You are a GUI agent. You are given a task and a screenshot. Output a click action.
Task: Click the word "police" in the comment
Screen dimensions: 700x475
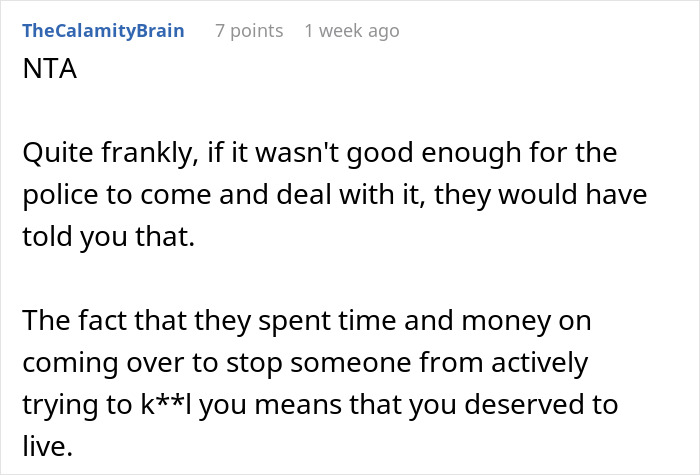click(56, 197)
